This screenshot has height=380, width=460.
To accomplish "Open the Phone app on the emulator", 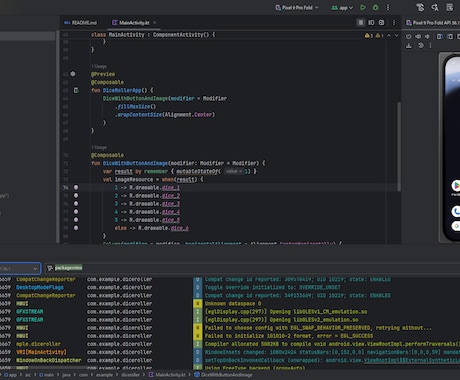I will tap(456, 211).
